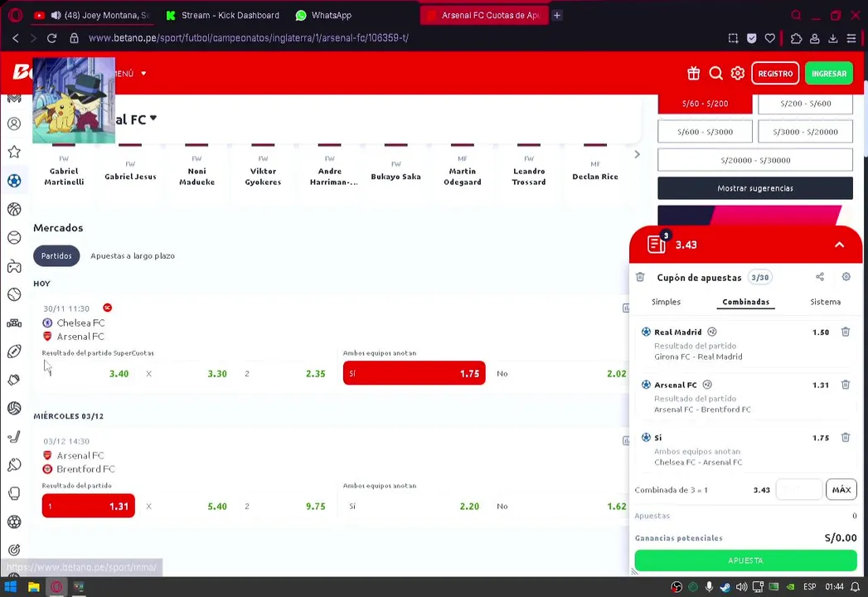Open stats for Chelsea vs Arsenal match
The width and height of the screenshot is (868, 597).
tap(626, 308)
